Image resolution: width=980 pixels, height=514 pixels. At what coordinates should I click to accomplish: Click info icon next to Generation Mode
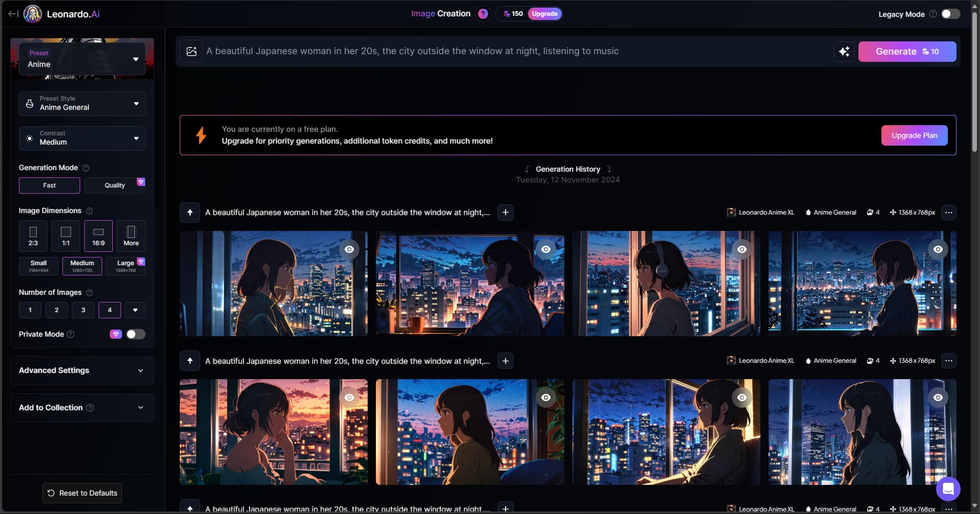[x=86, y=168]
